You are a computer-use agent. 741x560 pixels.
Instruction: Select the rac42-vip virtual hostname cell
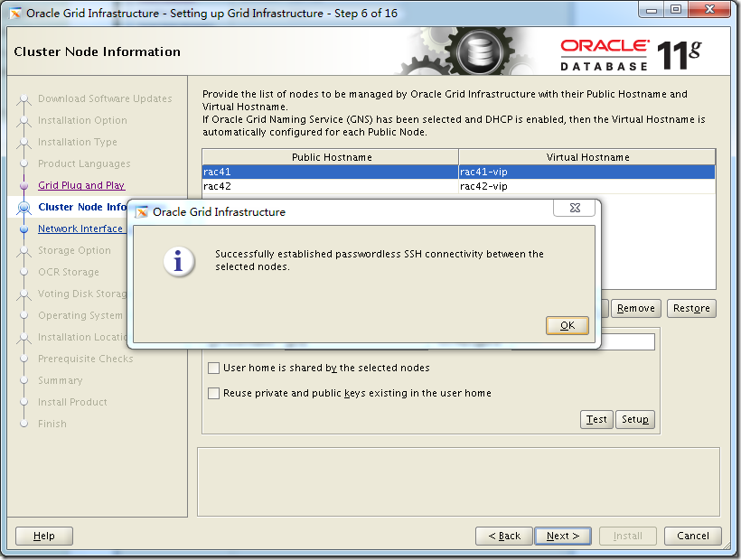586,186
